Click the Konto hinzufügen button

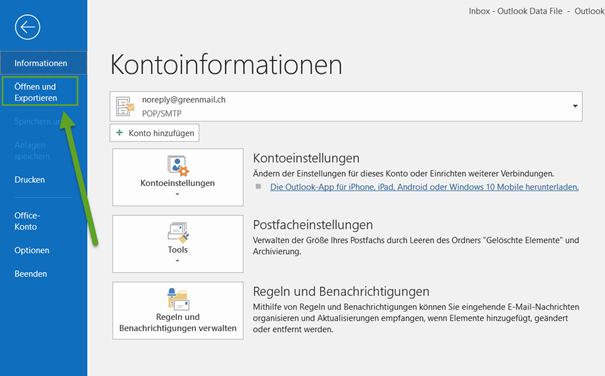click(x=154, y=133)
